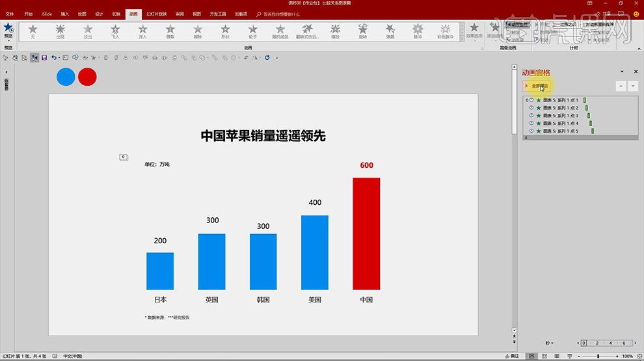Viewport: 644px width, 361px height.
Task: Switch to Reading view
Action: click(557, 356)
